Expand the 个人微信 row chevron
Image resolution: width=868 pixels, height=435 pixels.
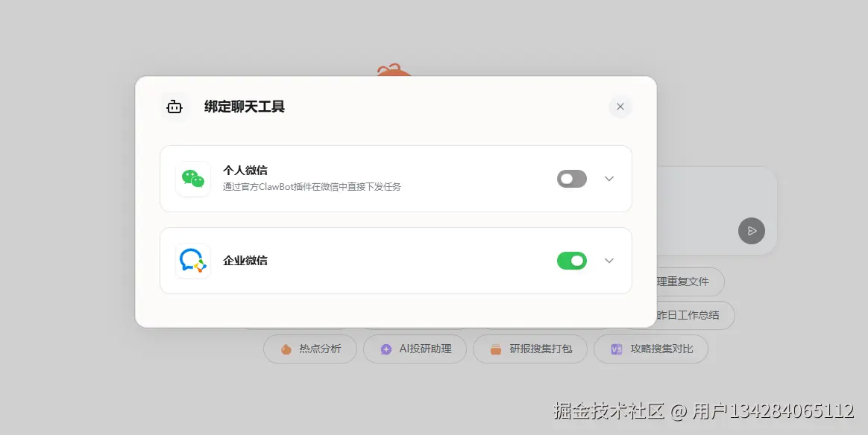coord(609,179)
